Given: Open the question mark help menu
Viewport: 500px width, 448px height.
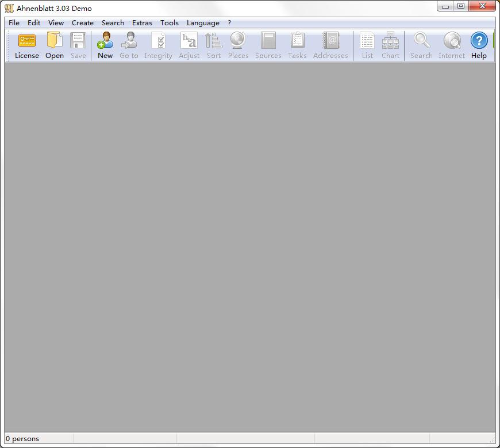Looking at the screenshot, I should (229, 23).
